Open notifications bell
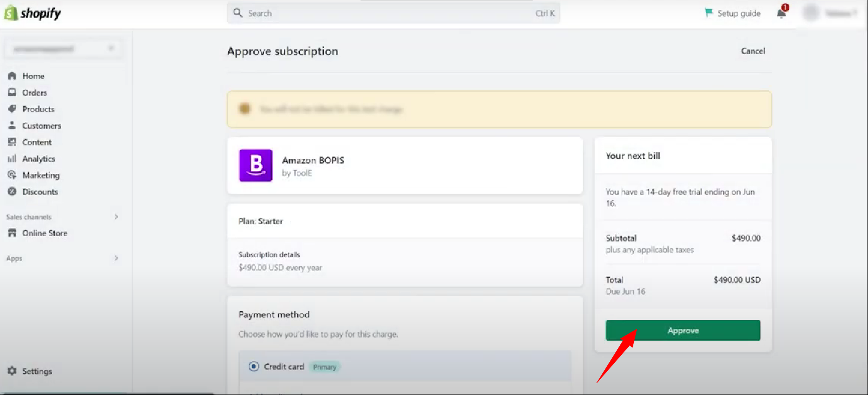This screenshot has height=395, width=868. (782, 13)
